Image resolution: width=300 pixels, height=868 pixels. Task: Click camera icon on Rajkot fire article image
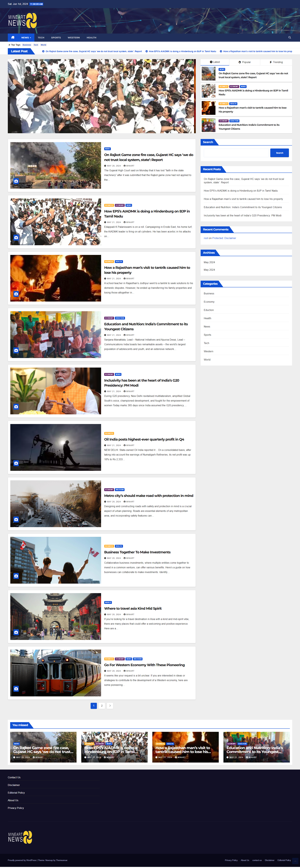tap(16, 181)
